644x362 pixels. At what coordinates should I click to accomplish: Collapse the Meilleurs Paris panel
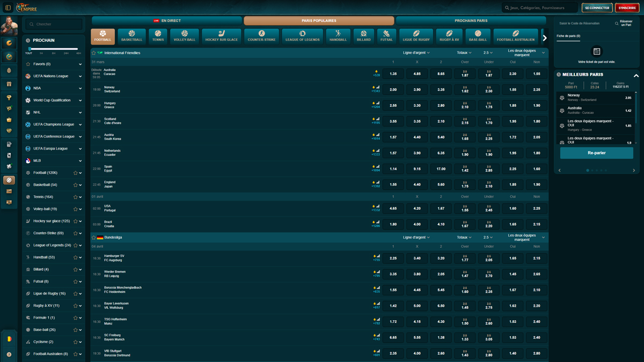point(636,75)
